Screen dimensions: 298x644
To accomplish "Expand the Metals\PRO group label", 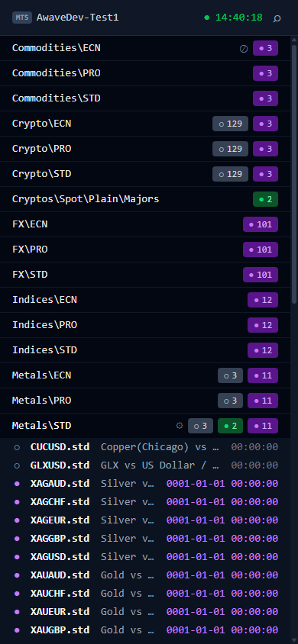I will tap(41, 401).
